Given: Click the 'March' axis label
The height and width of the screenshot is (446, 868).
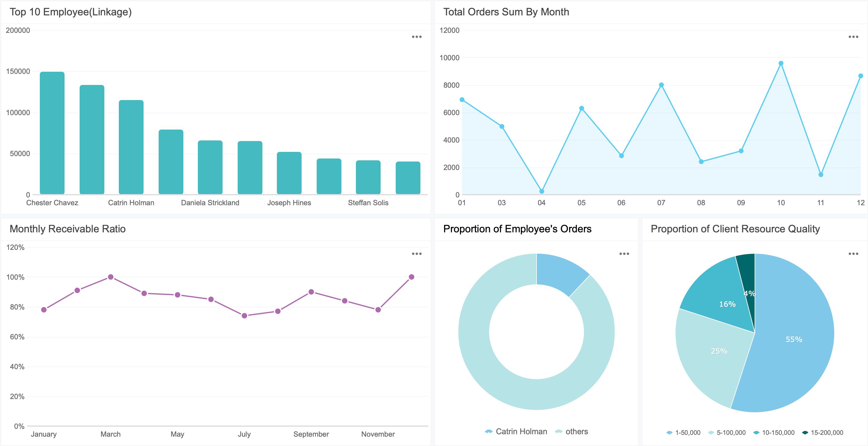Looking at the screenshot, I should tap(110, 434).
